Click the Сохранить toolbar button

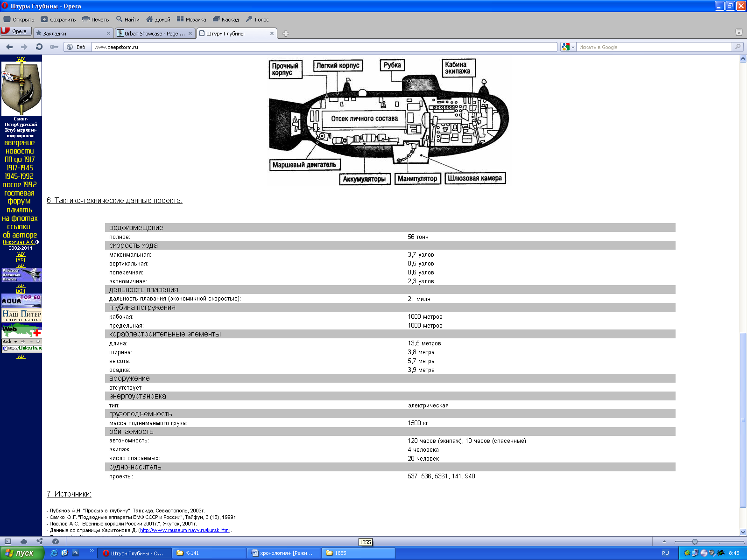point(58,20)
